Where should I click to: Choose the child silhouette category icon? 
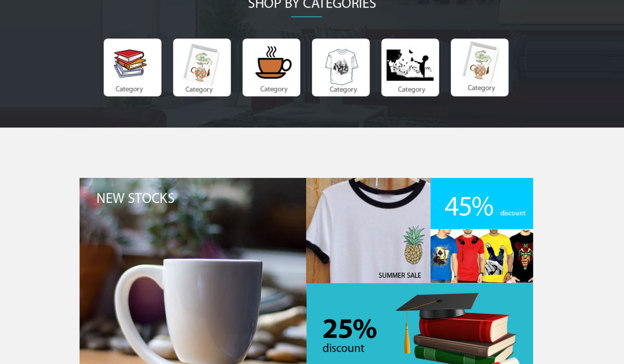point(410,65)
